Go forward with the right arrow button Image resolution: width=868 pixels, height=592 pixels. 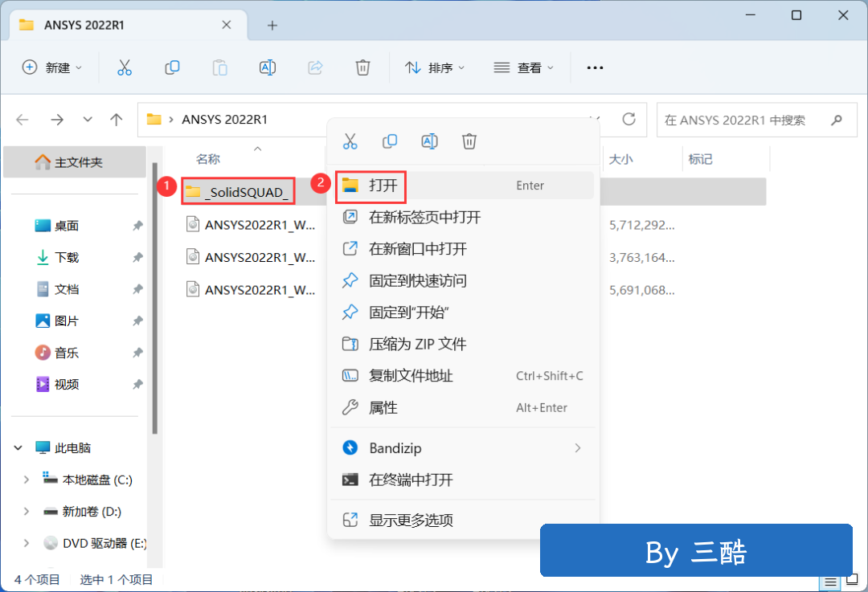click(x=57, y=120)
